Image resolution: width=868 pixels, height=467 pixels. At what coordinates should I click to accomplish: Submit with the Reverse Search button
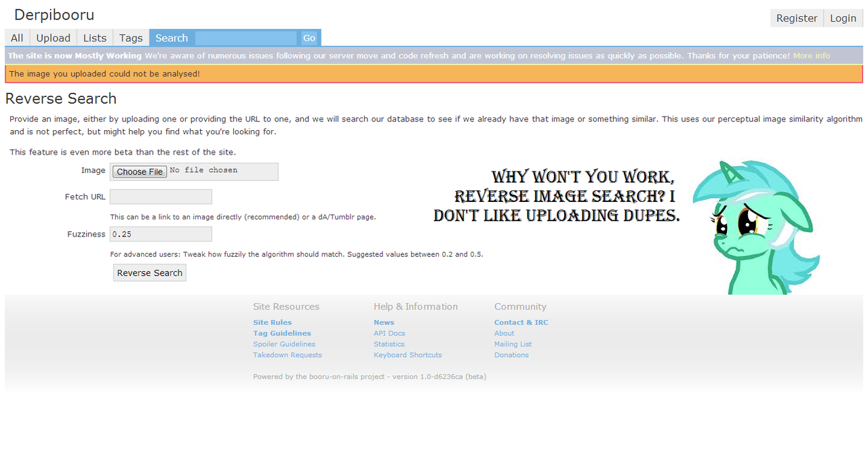click(149, 272)
